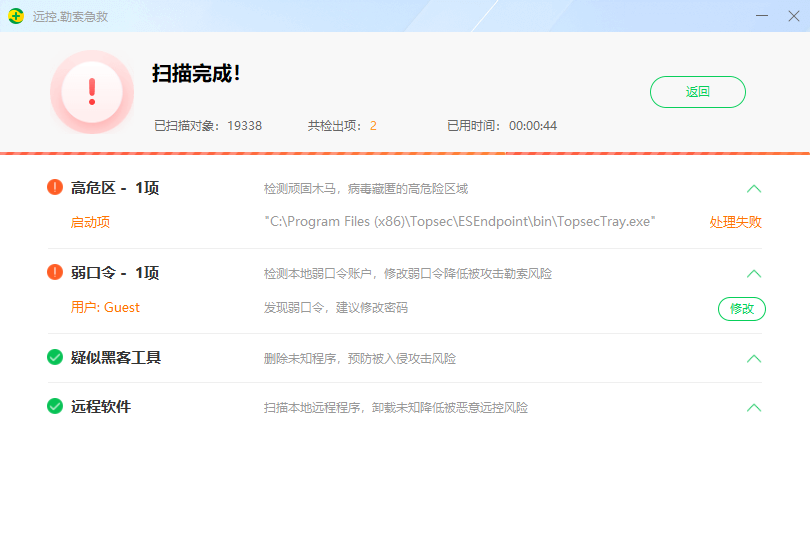810x535 pixels.
Task: Click the app logo in title bar
Action: [x=16, y=16]
